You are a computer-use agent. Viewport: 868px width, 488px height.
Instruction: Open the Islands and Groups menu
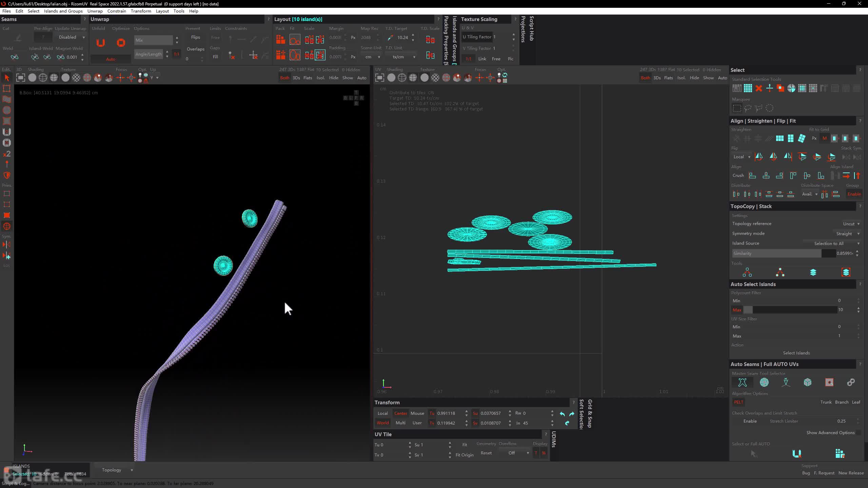[63, 11]
